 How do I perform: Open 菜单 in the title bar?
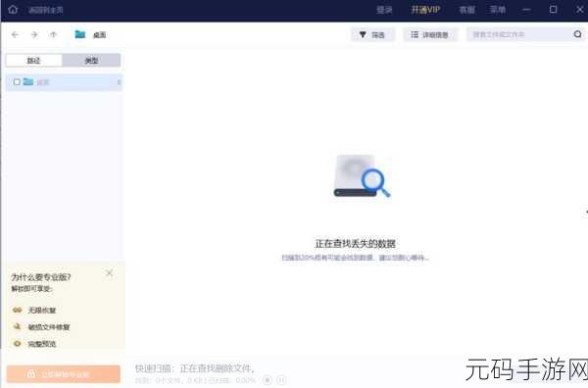coord(498,10)
